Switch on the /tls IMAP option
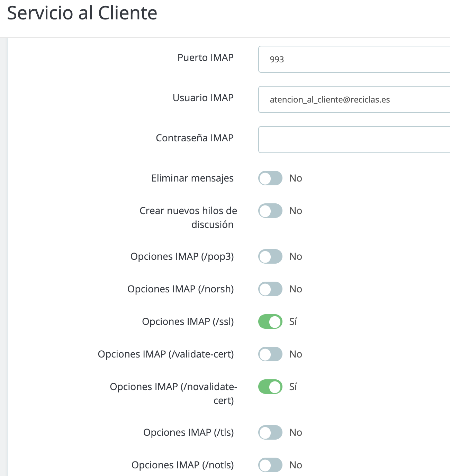The height and width of the screenshot is (476, 450). click(270, 432)
